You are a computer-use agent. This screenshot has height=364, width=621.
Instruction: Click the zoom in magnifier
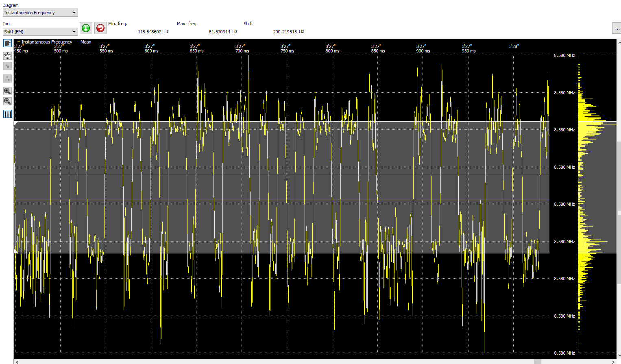[7, 91]
